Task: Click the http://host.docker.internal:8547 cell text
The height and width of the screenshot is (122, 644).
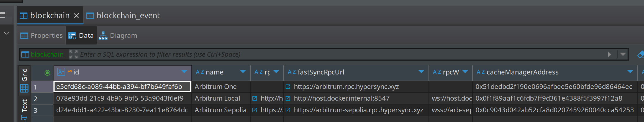Action: tap(342, 98)
